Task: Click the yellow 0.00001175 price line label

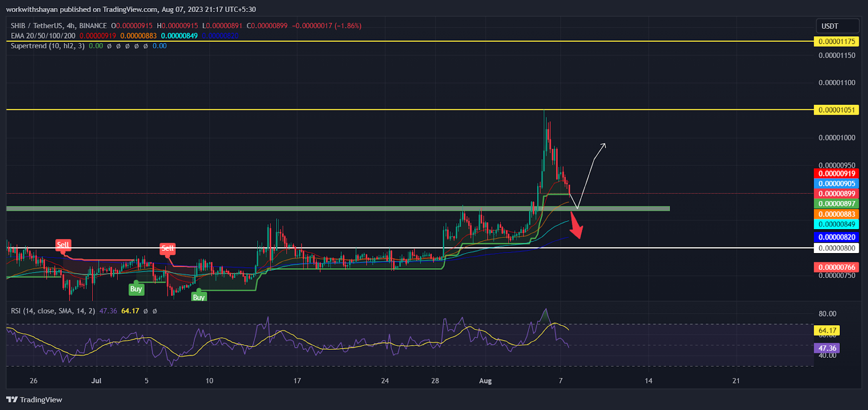Action: 837,41
